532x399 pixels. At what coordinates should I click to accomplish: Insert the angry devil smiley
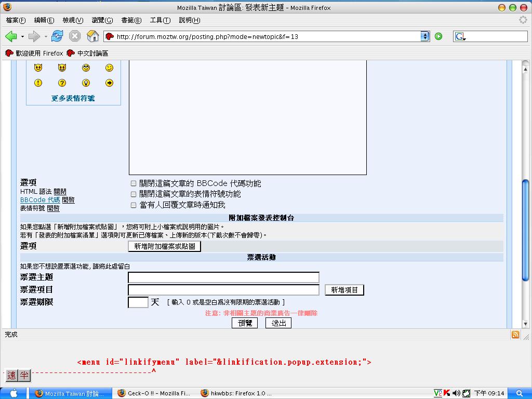point(38,68)
